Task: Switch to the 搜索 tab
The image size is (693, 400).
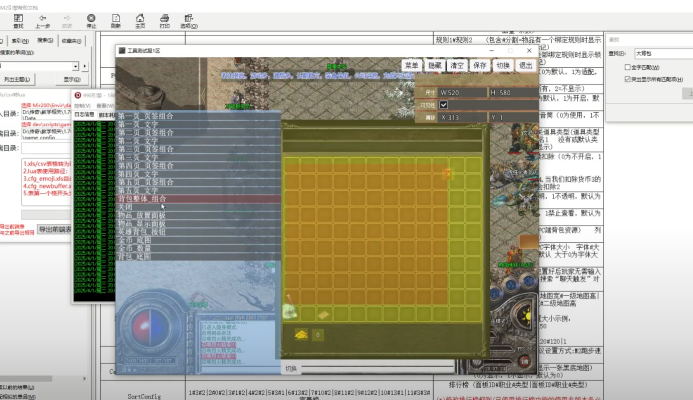Action: point(46,40)
